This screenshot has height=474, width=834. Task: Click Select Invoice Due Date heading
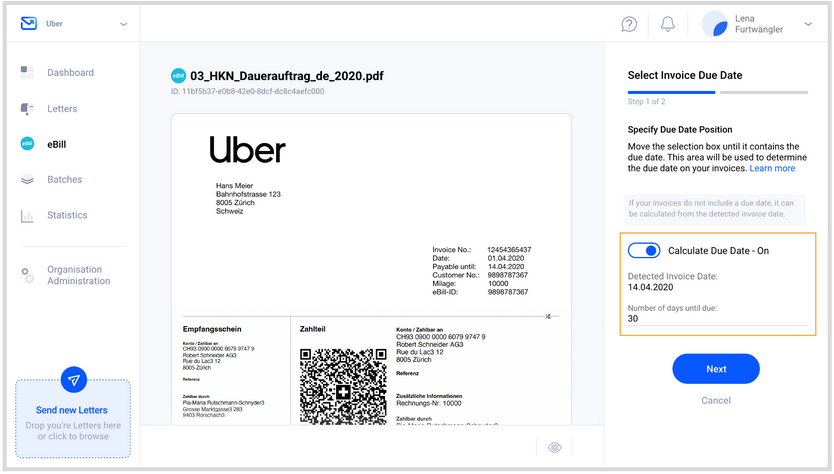(x=685, y=75)
